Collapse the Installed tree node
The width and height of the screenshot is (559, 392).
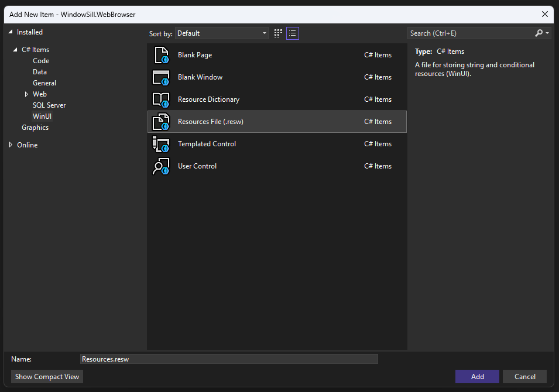11,32
